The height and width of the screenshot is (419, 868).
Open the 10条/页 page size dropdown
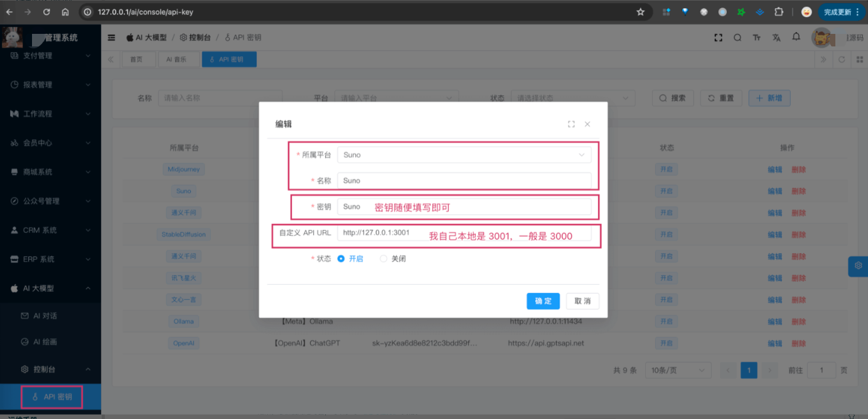(678, 370)
